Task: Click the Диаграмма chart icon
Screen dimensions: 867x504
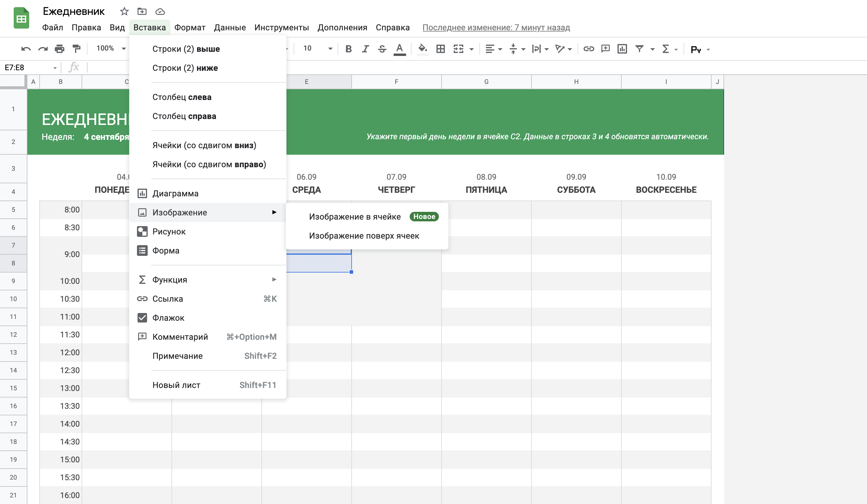Action: [142, 194]
